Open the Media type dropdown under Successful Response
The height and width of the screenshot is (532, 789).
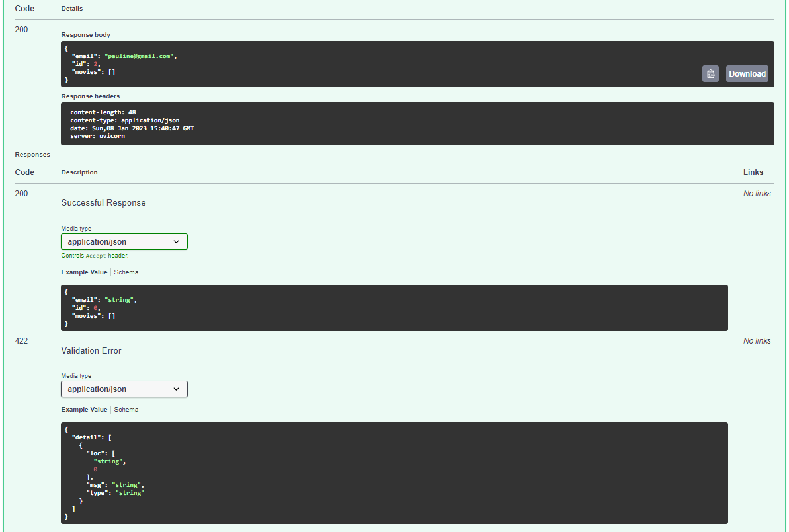click(x=124, y=241)
